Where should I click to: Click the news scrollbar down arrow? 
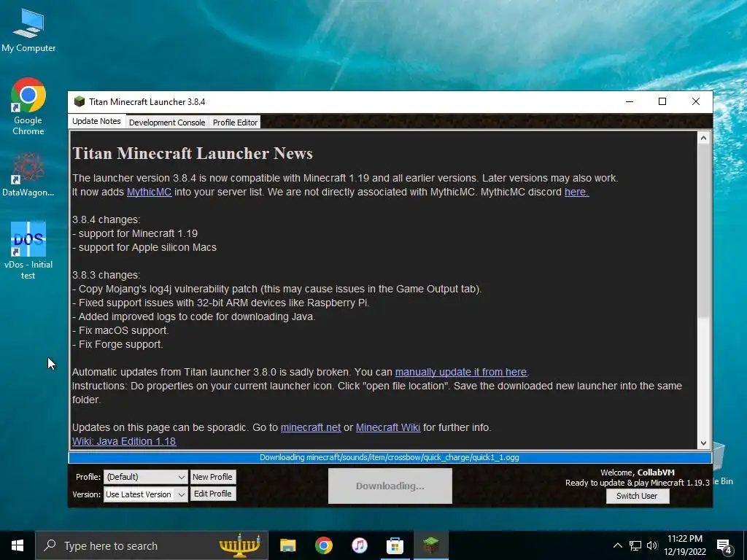click(704, 443)
